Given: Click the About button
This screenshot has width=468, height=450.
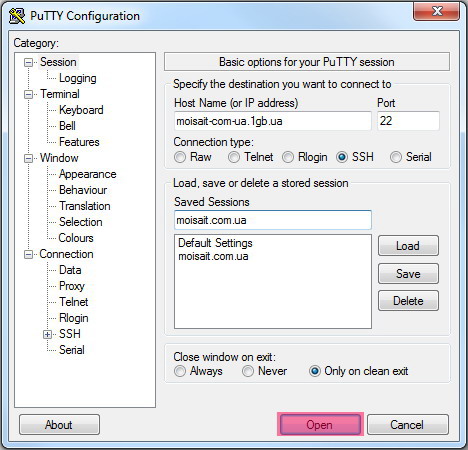Looking at the screenshot, I should tap(59, 425).
